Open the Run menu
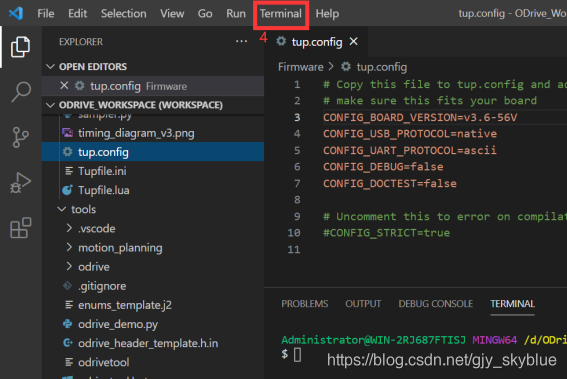The width and height of the screenshot is (567, 379). tap(236, 14)
